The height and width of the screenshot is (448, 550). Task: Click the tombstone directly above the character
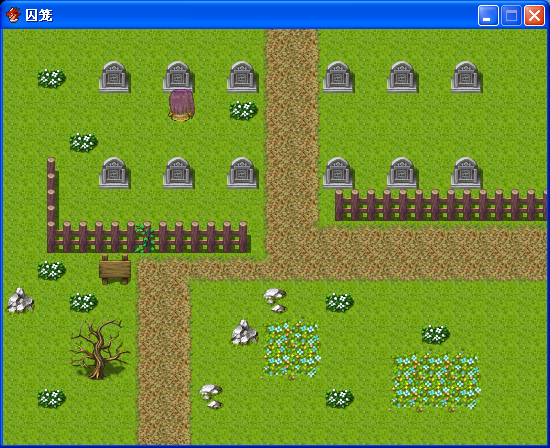[178, 77]
